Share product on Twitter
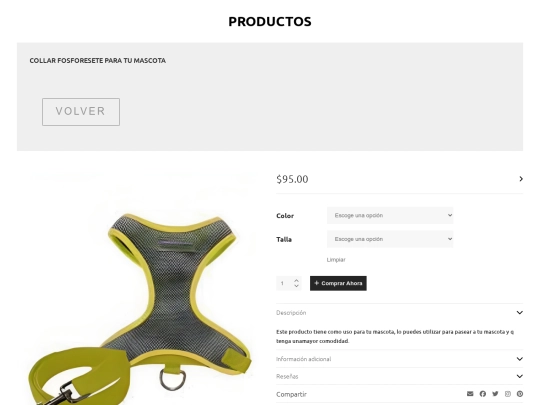540x405 pixels. pos(495,394)
